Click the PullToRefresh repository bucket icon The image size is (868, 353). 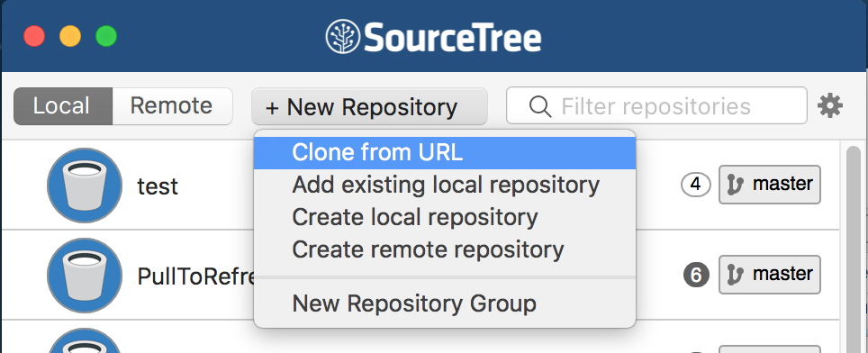point(85,275)
